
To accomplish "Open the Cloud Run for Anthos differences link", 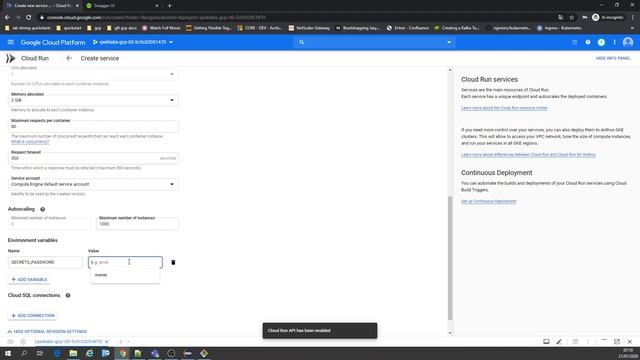I will click(528, 155).
